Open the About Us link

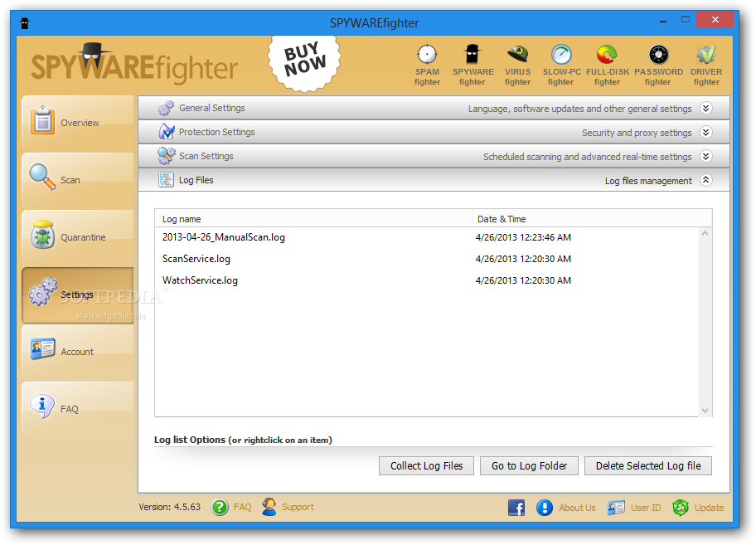pos(577,508)
